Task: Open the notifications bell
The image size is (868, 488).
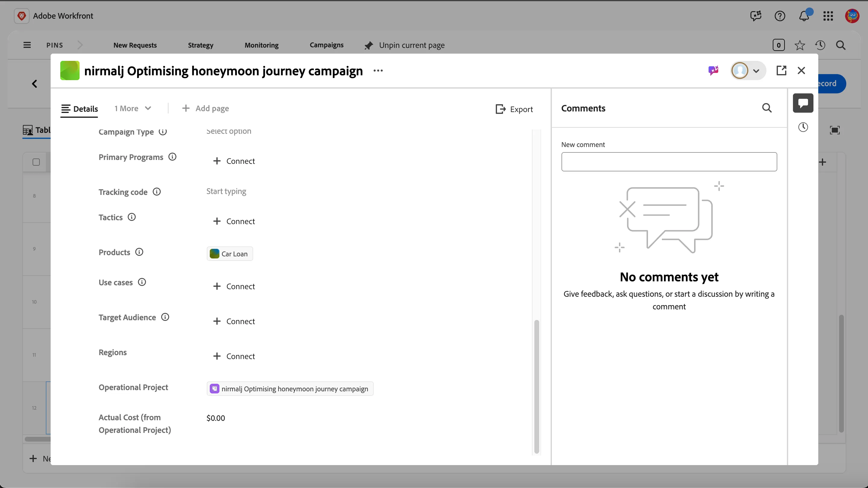Action: coord(804,15)
